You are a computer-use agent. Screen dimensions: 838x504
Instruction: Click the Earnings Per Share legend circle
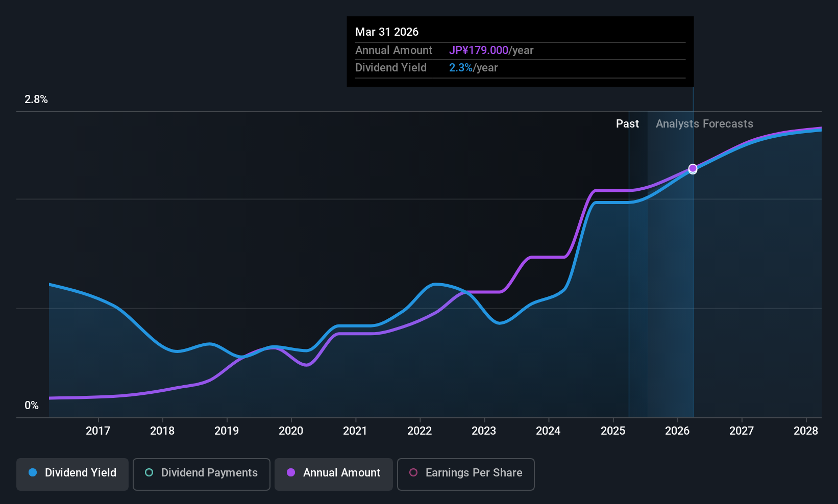coord(413,472)
